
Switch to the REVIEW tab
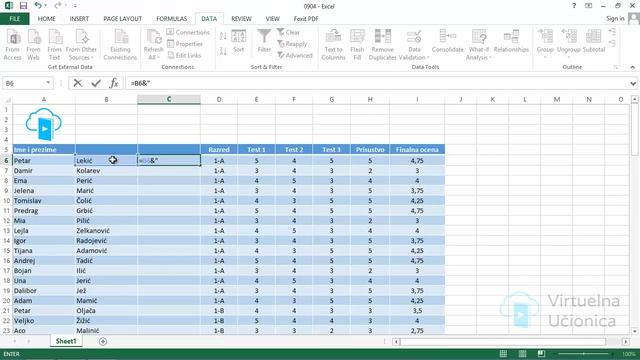241,19
